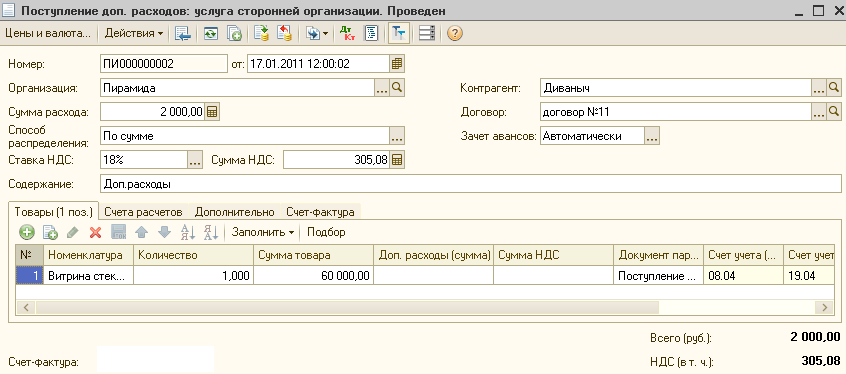Click the table's horizontal scrollbar thumb
This screenshot has width=846, height=374.
tap(347, 307)
